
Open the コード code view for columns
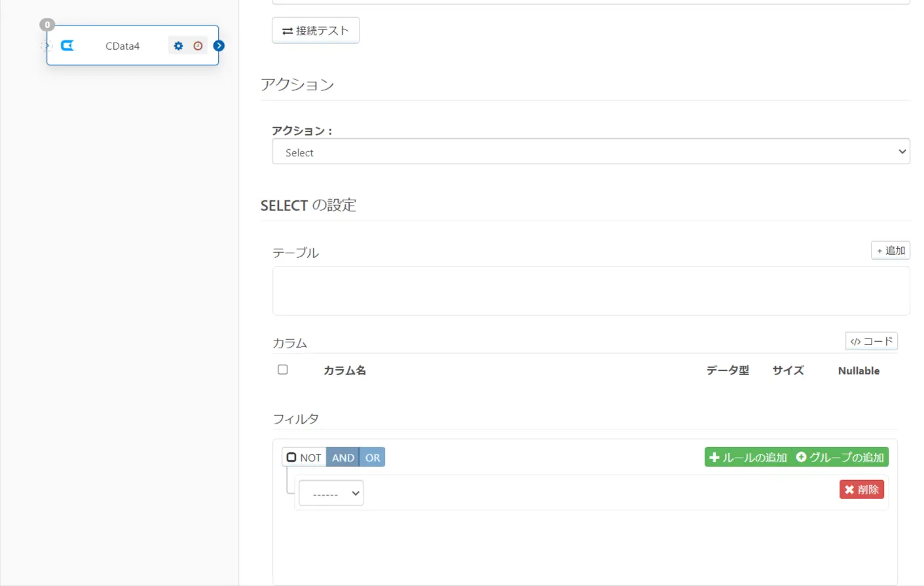[871, 341]
